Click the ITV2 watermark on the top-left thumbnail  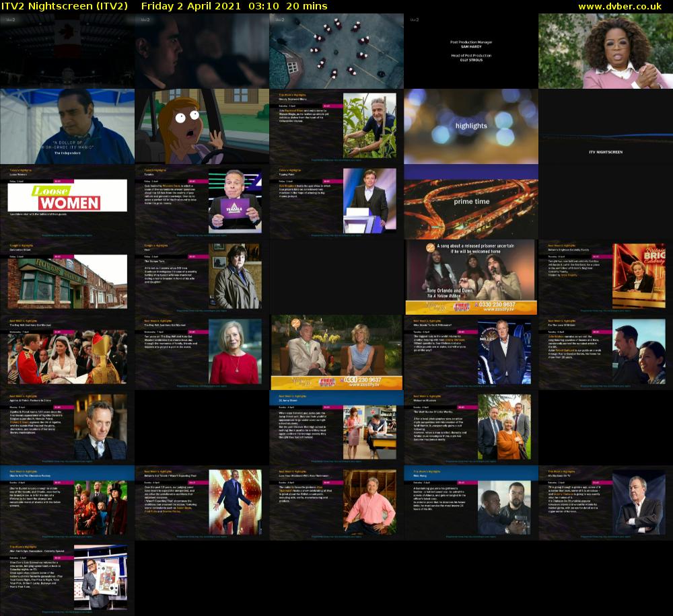point(9,20)
